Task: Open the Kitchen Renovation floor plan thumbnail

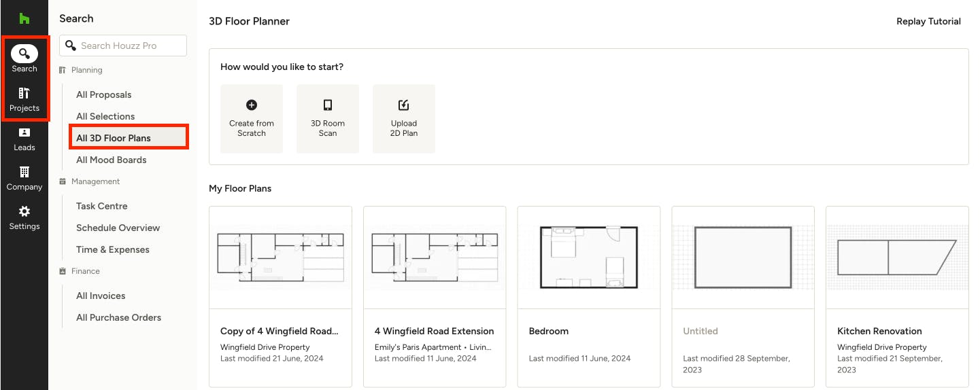Action: (x=897, y=258)
